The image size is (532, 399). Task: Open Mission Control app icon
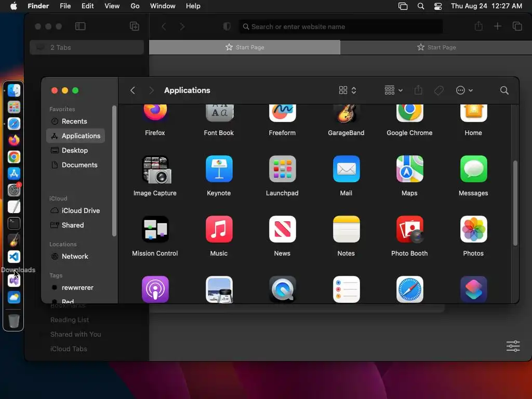(155, 229)
